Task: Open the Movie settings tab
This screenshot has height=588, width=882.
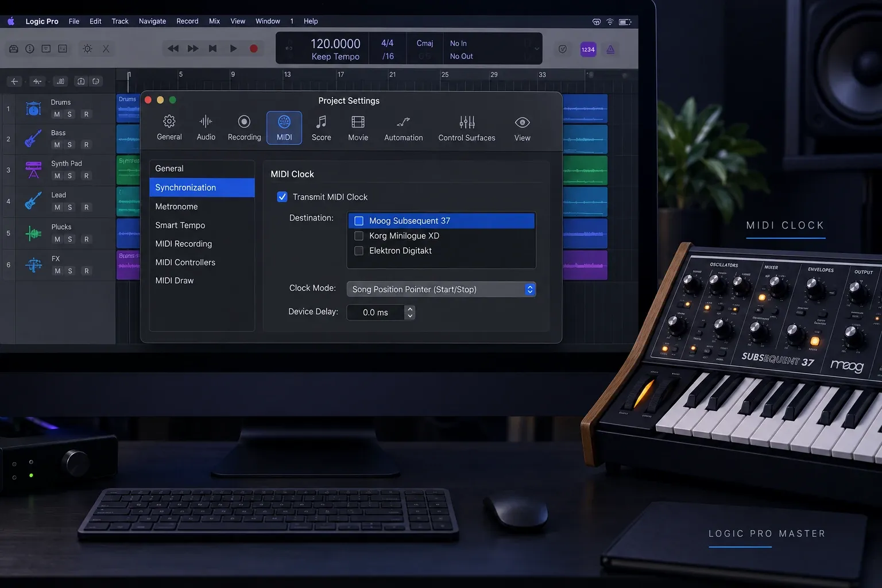Action: tap(358, 128)
